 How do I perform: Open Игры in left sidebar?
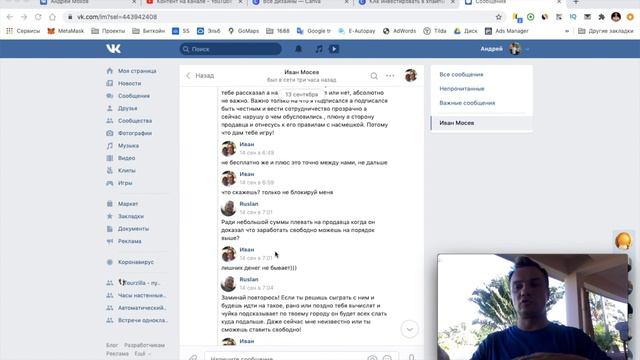(x=125, y=183)
